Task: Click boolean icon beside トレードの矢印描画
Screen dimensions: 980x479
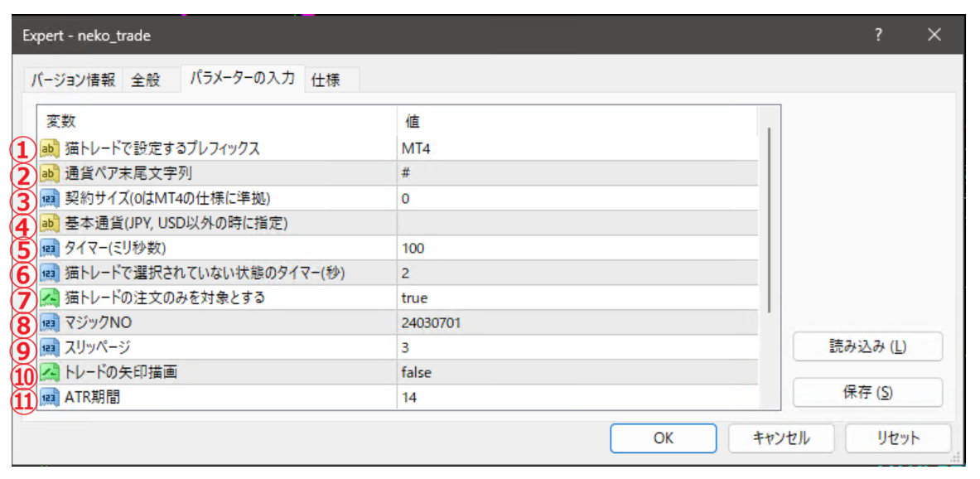Action: click(48, 373)
